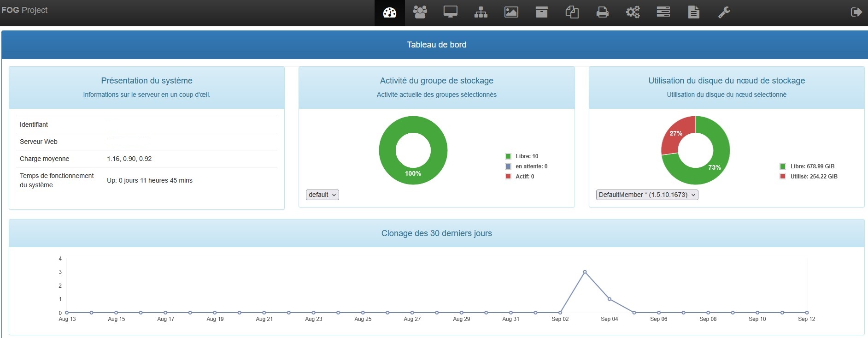Screen dimensions: 868x338
Task: Expand the 'default' storage group dropdown
Action: pos(322,195)
